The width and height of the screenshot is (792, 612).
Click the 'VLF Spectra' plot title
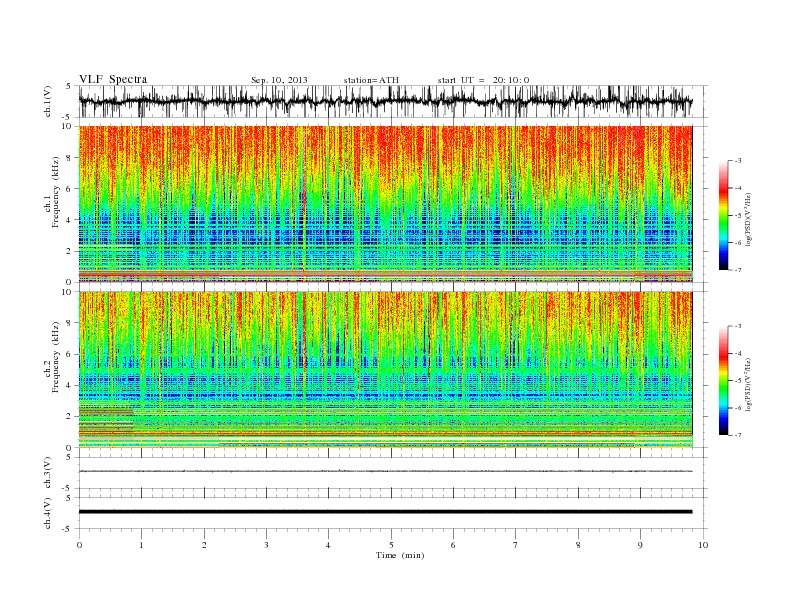point(113,79)
